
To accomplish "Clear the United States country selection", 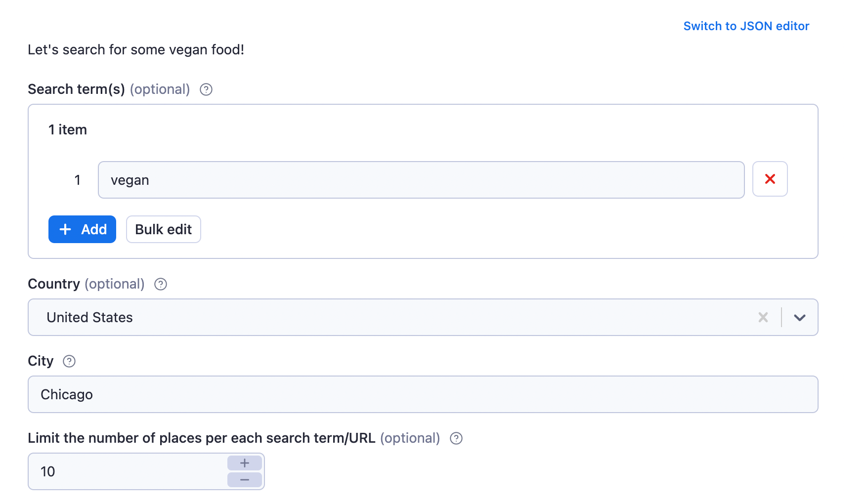I will point(763,317).
